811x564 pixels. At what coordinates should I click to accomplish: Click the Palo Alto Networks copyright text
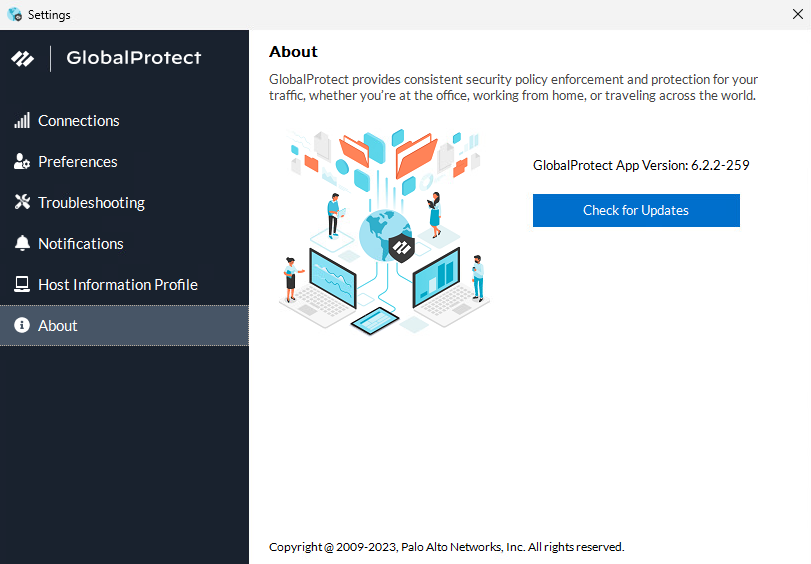point(446,547)
